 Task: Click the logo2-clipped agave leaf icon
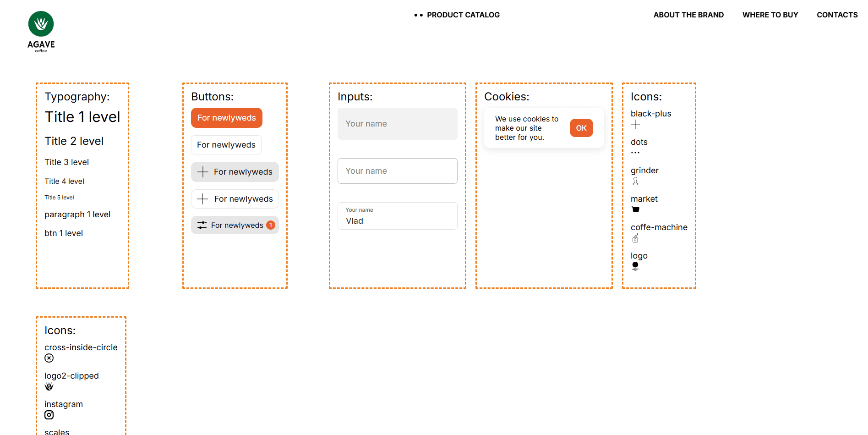click(49, 386)
